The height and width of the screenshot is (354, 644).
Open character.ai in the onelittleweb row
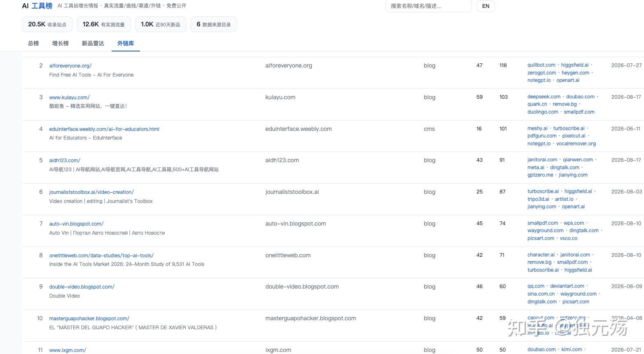[541, 255]
